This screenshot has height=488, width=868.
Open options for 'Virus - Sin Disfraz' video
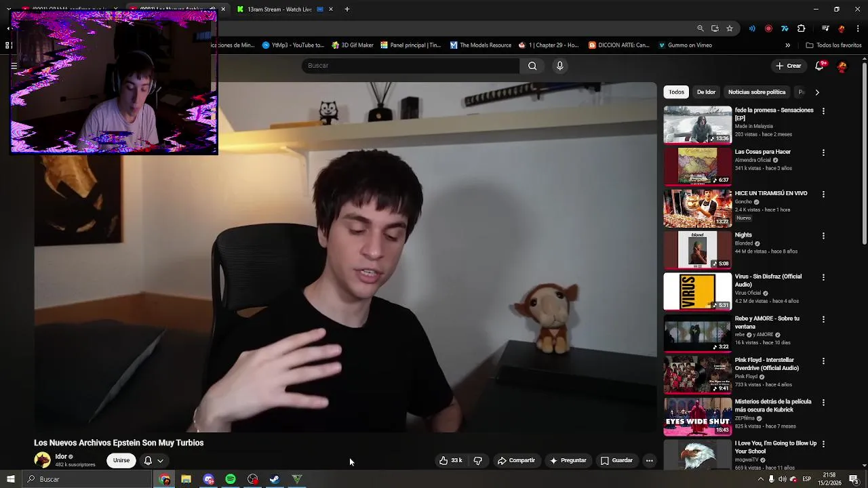pos(823,277)
